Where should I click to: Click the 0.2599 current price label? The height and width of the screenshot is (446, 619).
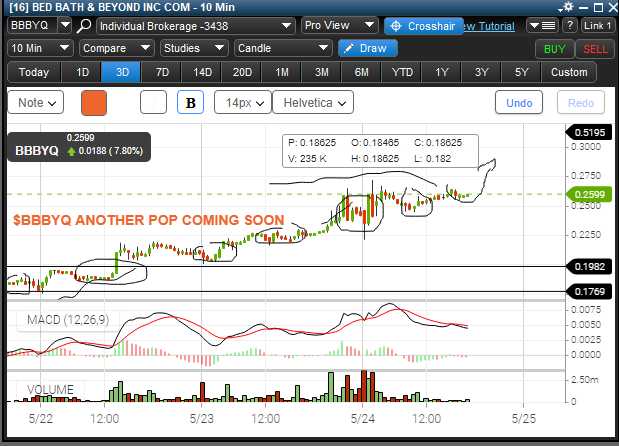point(589,194)
